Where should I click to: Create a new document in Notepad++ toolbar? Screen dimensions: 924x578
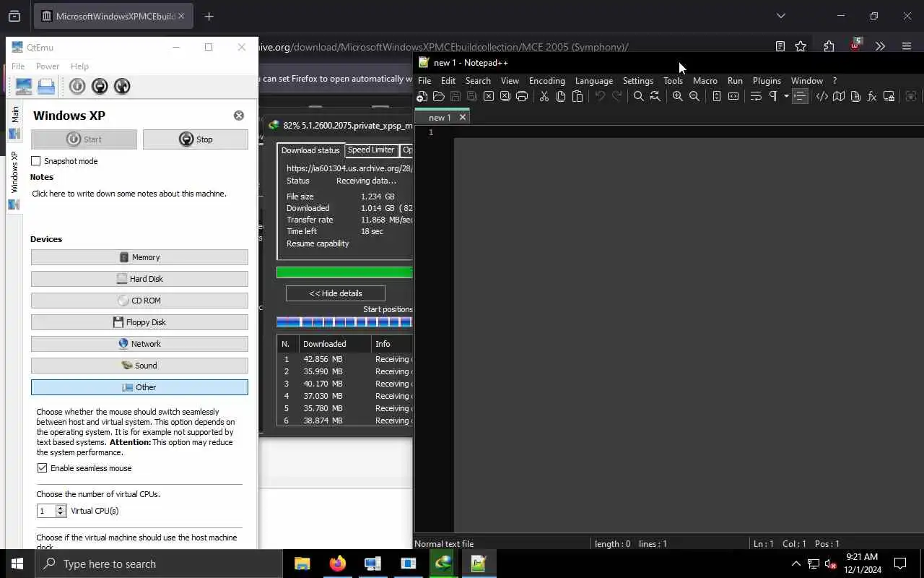click(422, 96)
